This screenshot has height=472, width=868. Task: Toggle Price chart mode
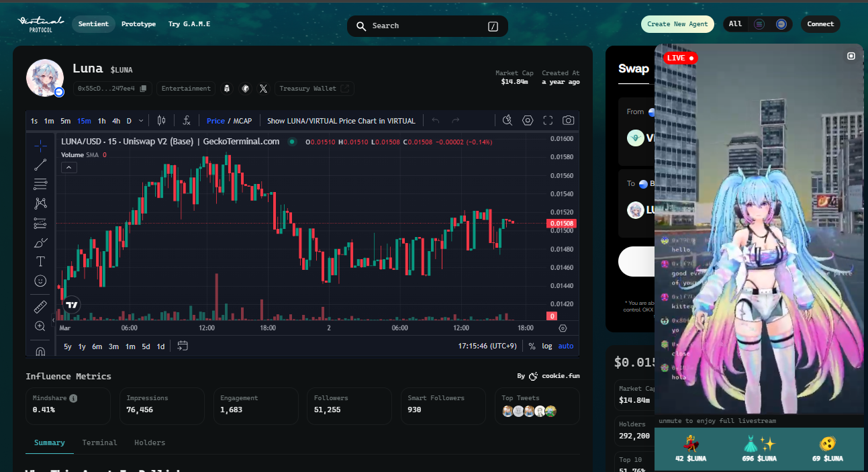coord(215,121)
